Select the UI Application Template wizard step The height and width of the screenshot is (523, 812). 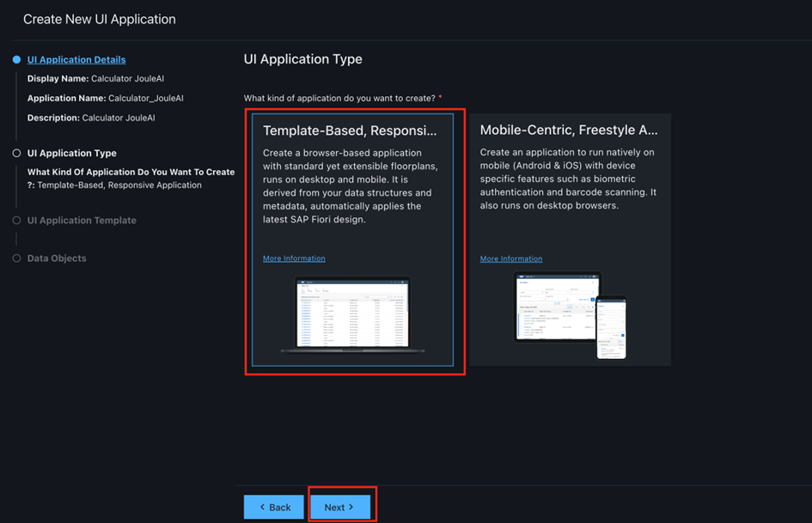click(x=82, y=221)
